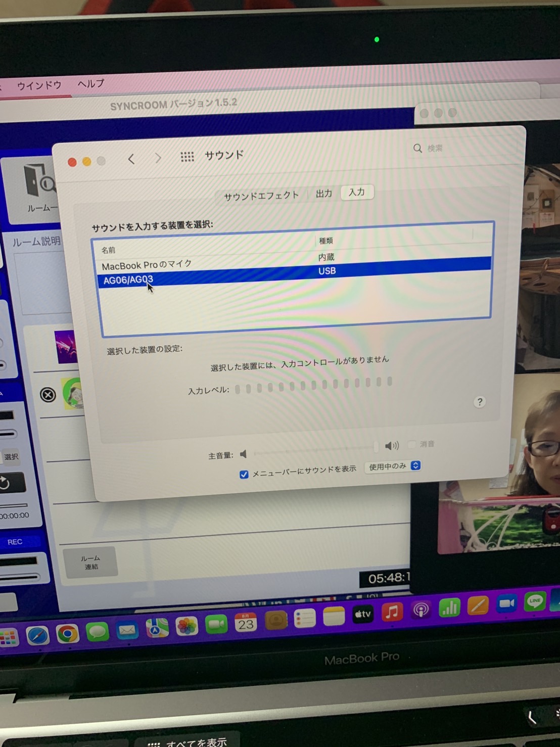This screenshot has width=560, height=747.
Task: Open the ヘルプ menu
Action: (x=91, y=83)
